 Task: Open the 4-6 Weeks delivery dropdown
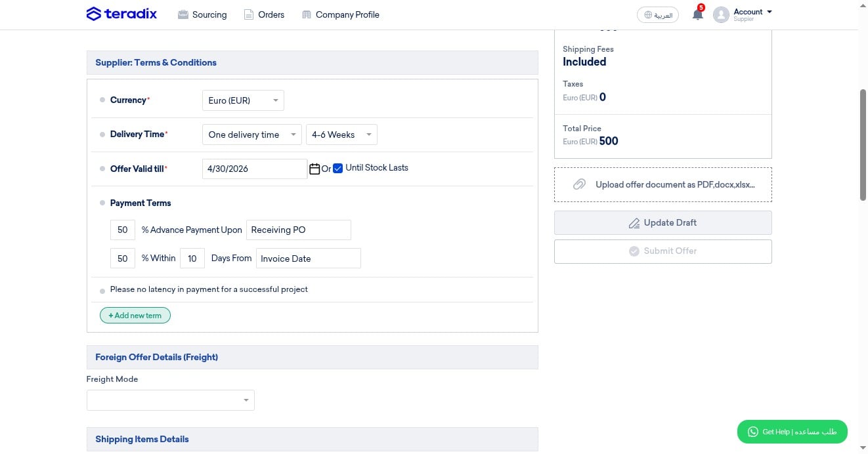[x=341, y=134]
